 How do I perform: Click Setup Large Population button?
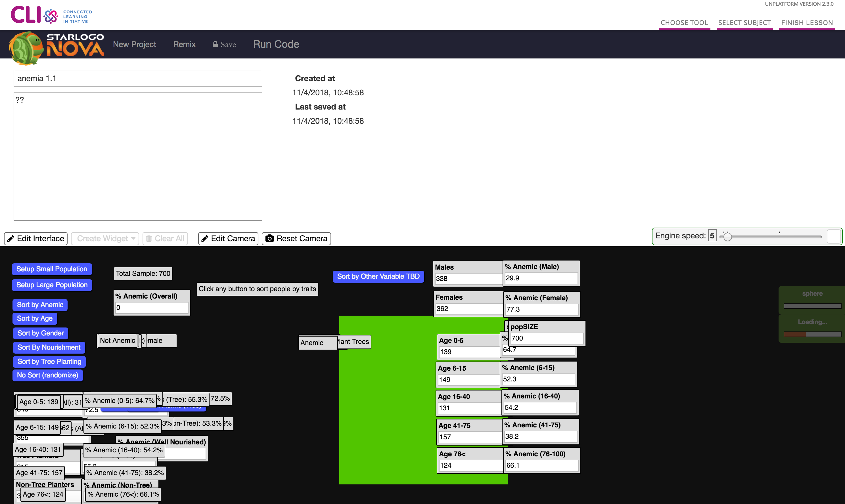(52, 285)
